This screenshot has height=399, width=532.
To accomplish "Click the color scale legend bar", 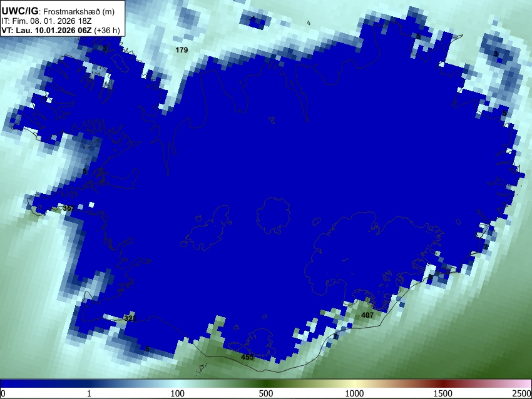I will tap(266, 383).
